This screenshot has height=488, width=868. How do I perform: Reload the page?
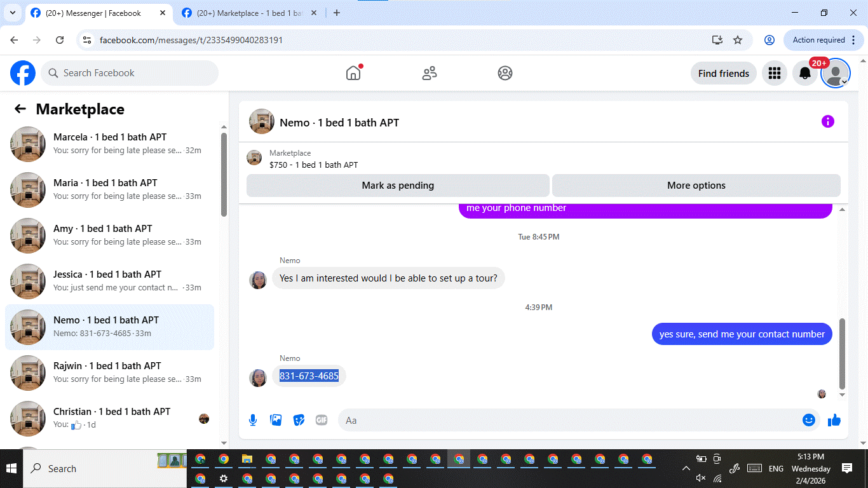pos(60,40)
